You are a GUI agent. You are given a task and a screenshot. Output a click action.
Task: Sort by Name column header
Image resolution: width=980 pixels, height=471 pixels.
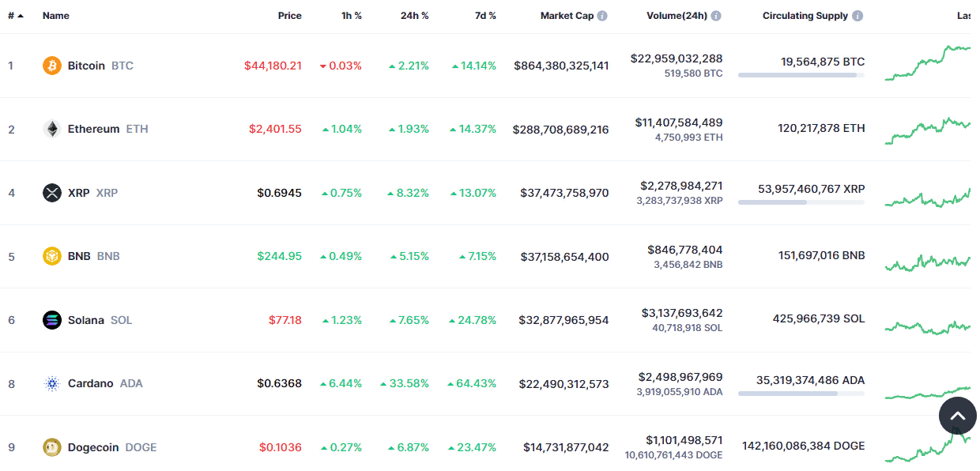pos(56,16)
